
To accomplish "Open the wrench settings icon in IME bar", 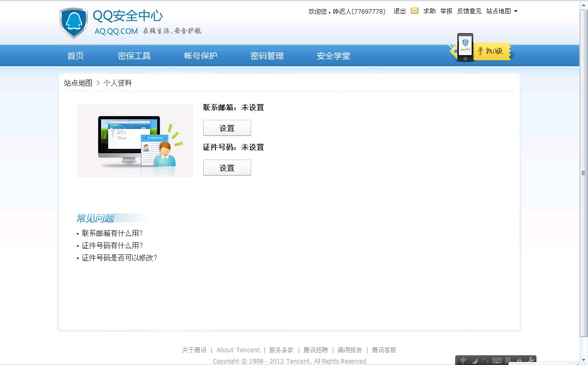I will 531,360.
